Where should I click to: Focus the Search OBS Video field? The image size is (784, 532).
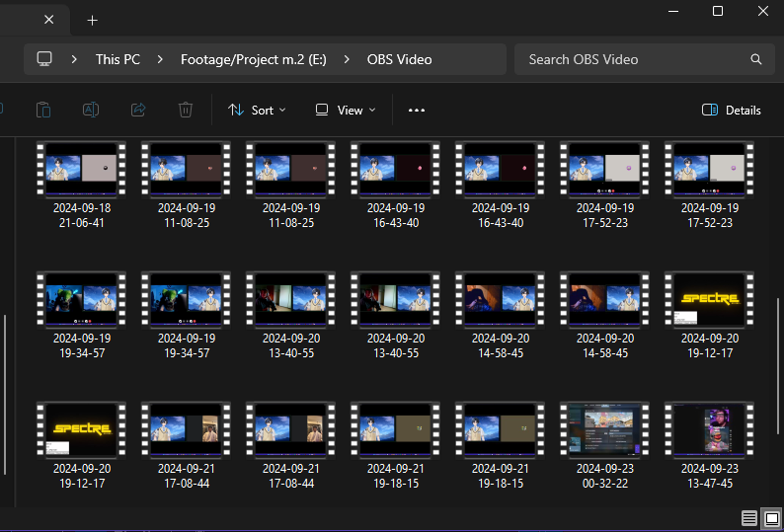pyautogui.click(x=645, y=59)
